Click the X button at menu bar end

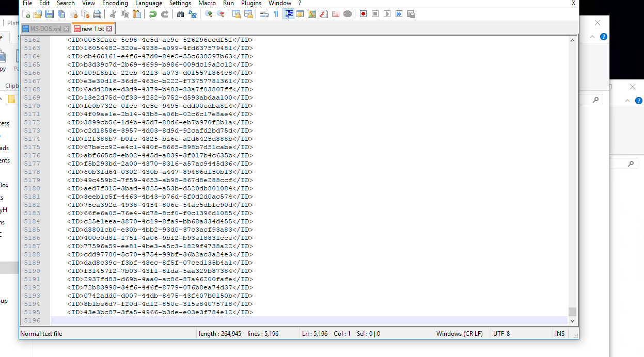(573, 3)
